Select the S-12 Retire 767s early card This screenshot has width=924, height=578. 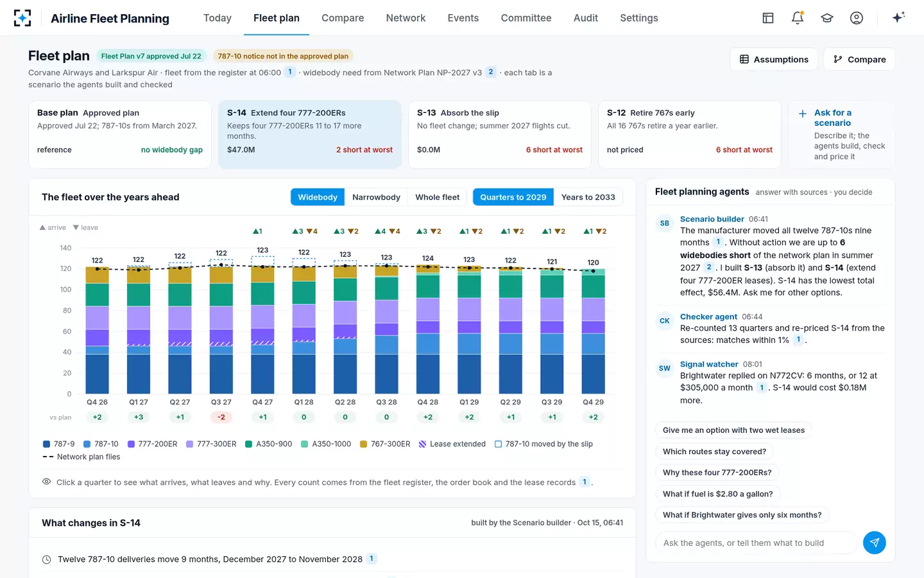(690, 134)
